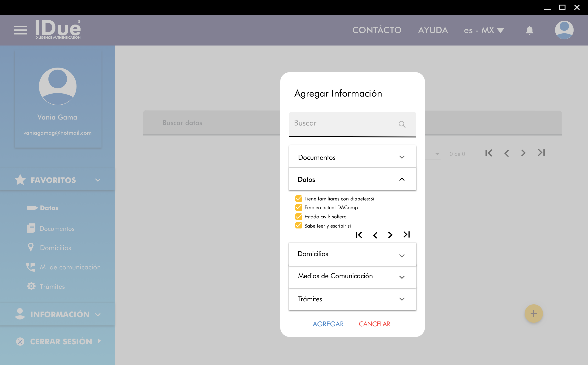Screen dimensions: 588x365
Task: Click the AGREGAR button
Action: (328, 324)
